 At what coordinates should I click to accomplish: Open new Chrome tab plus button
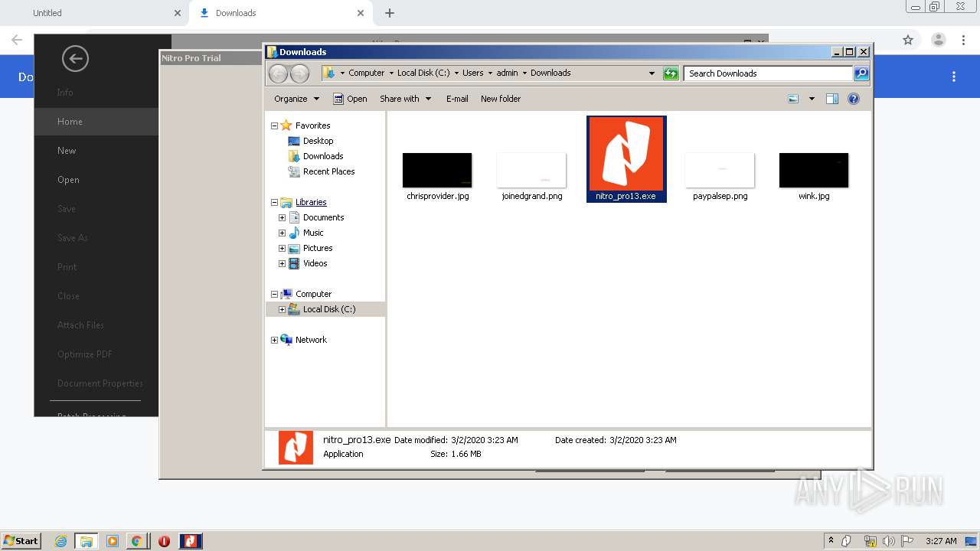click(x=390, y=13)
